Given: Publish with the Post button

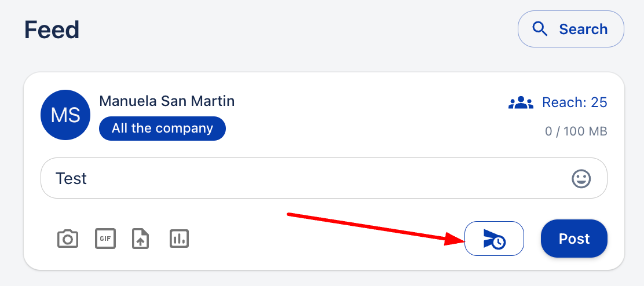Looking at the screenshot, I should pyautogui.click(x=574, y=239).
